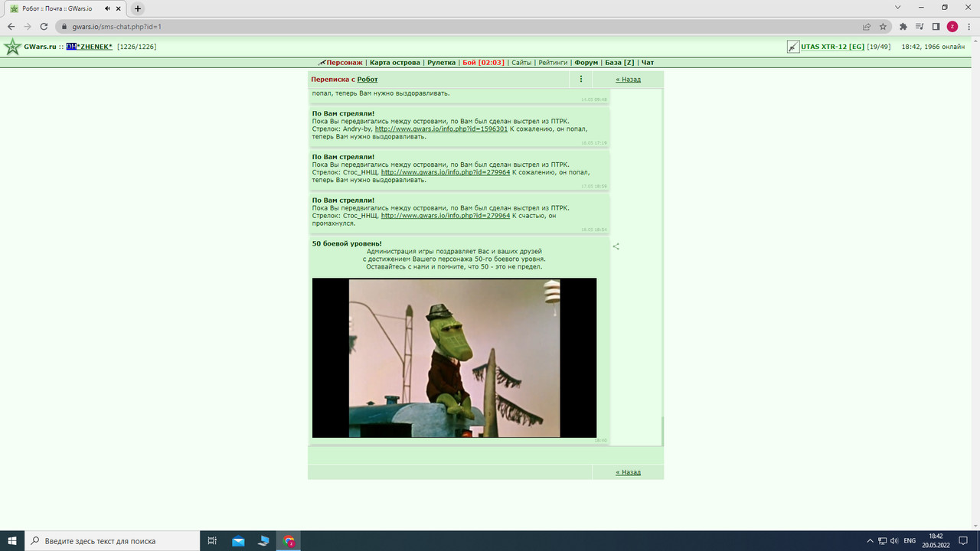The height and width of the screenshot is (551, 980).
Task: Open the media control icon in the toolbar
Action: click(x=920, y=26)
